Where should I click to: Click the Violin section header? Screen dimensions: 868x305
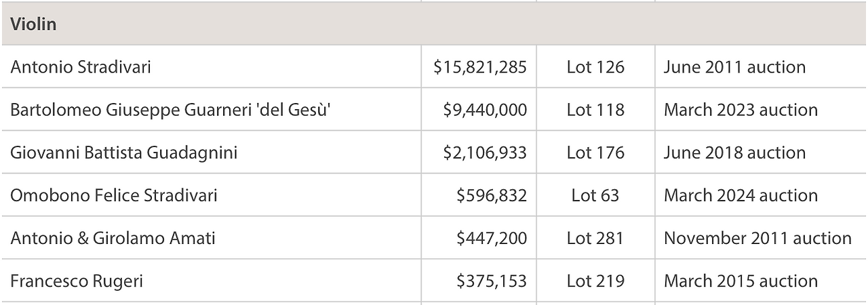click(33, 25)
